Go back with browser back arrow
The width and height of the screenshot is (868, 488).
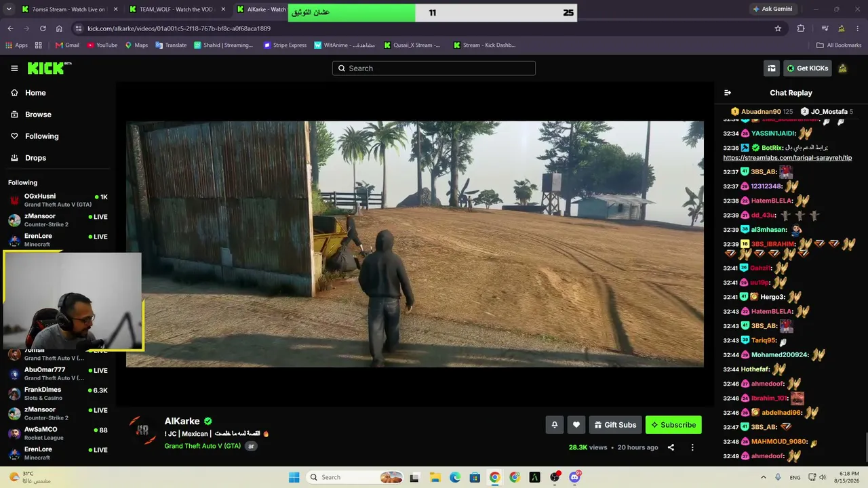click(10, 28)
